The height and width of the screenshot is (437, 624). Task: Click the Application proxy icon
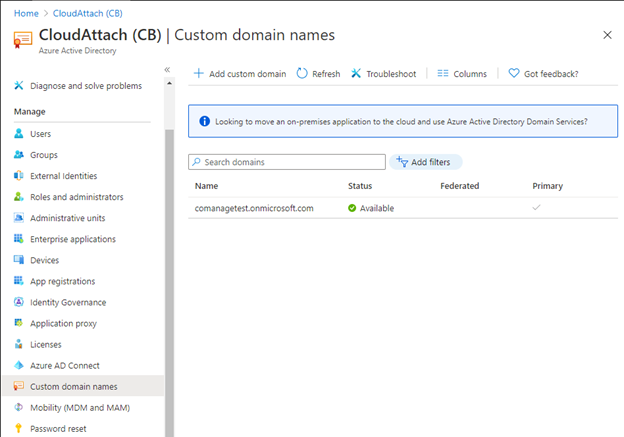pos(19,323)
